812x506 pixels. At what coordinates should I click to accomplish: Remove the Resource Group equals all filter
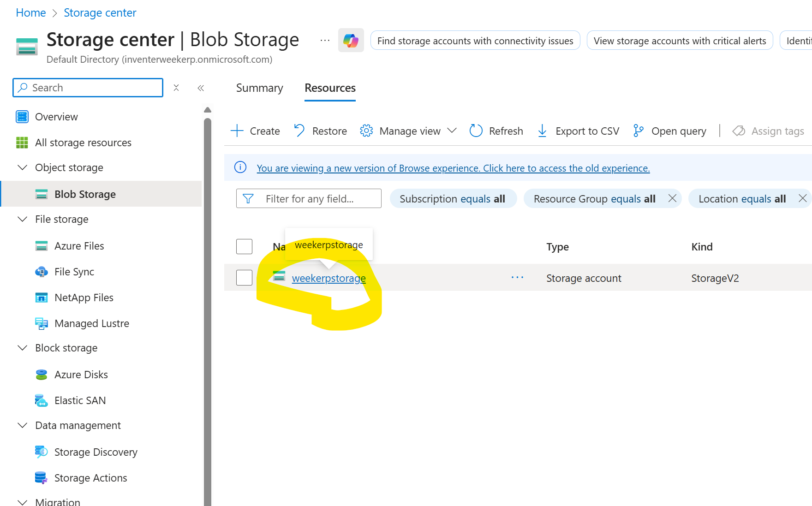pyautogui.click(x=672, y=198)
